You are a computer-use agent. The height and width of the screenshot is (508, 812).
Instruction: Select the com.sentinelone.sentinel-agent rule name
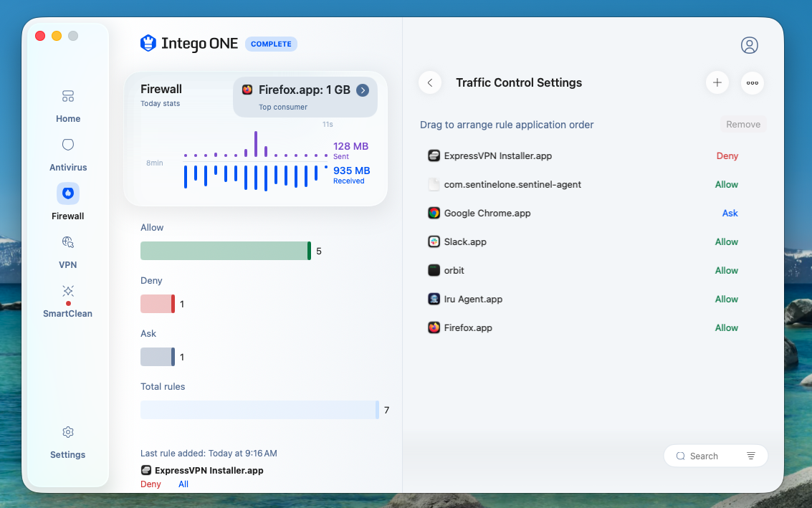pyautogui.click(x=512, y=184)
